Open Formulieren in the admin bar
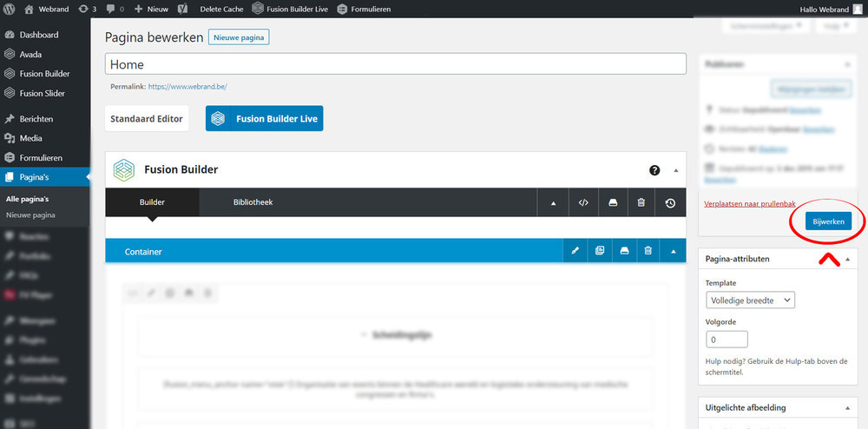This screenshot has width=868, height=429. pos(364,9)
